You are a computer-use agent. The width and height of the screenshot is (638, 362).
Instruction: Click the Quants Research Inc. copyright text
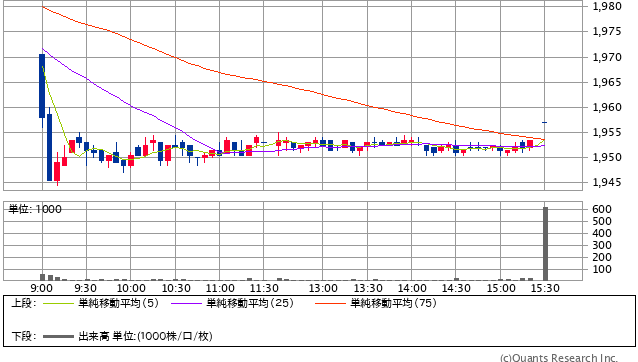[559, 358]
